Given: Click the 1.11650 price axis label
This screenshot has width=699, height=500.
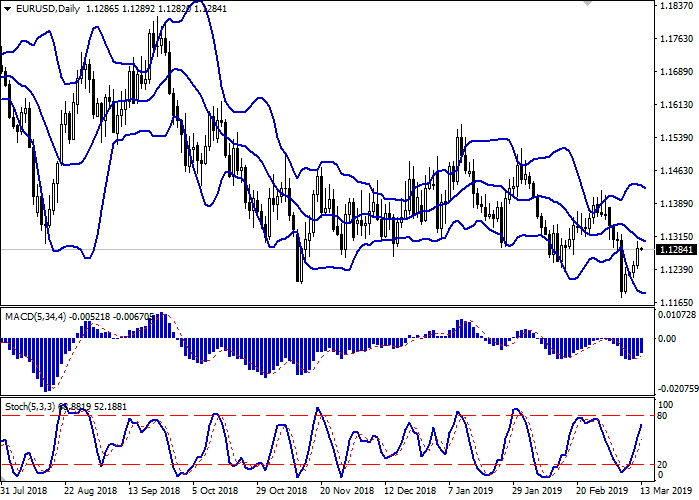Looking at the screenshot, I should coord(677,301).
